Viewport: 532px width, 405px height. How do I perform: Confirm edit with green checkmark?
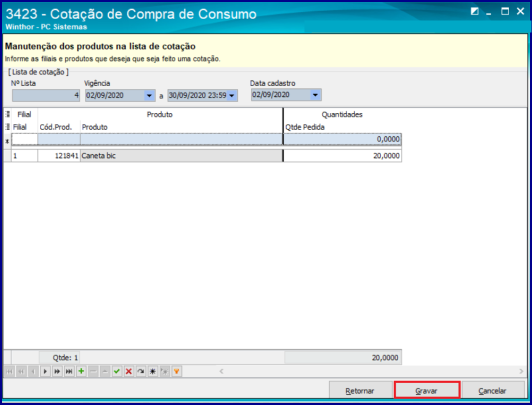pos(117,371)
